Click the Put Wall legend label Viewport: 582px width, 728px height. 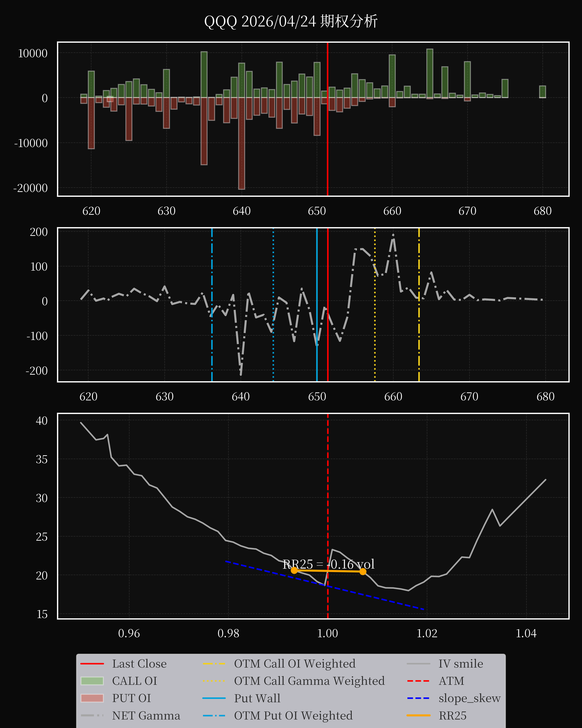point(257,698)
